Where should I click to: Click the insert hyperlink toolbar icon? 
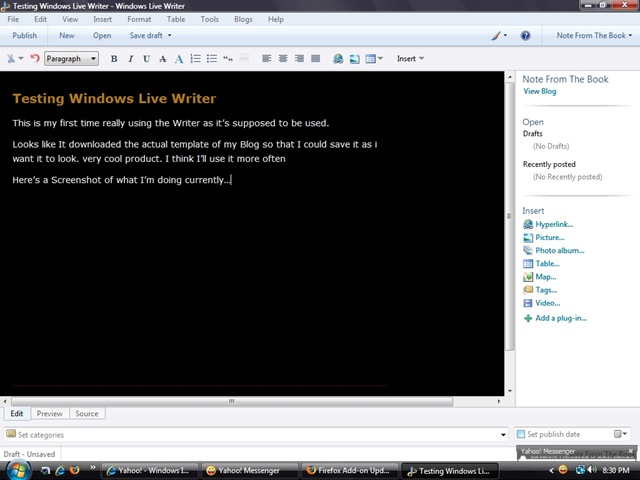tap(338, 58)
